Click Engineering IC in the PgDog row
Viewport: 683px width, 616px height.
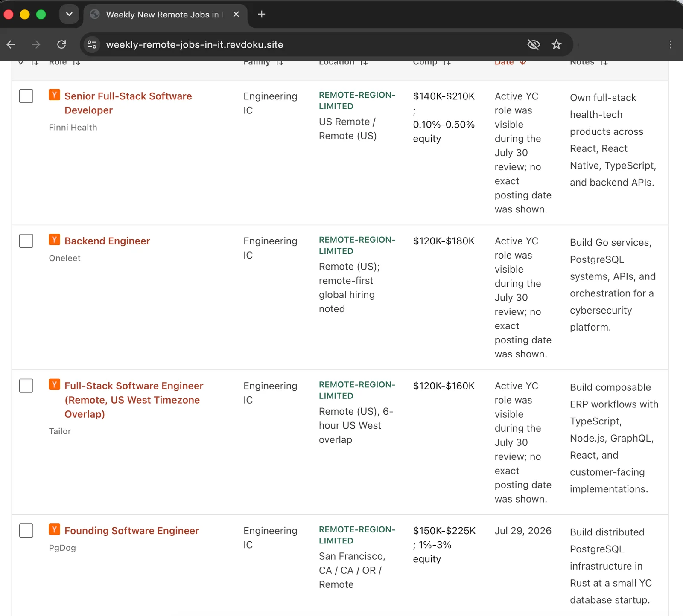click(270, 538)
